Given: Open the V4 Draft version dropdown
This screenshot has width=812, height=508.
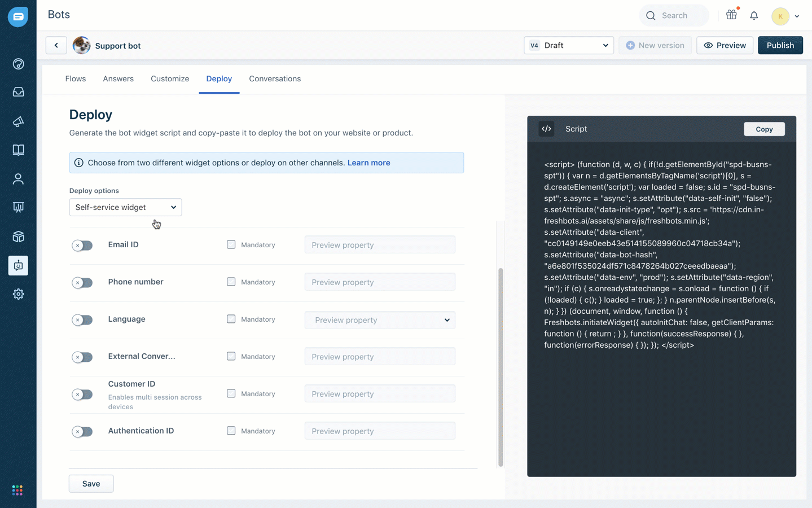Looking at the screenshot, I should pyautogui.click(x=569, y=45).
